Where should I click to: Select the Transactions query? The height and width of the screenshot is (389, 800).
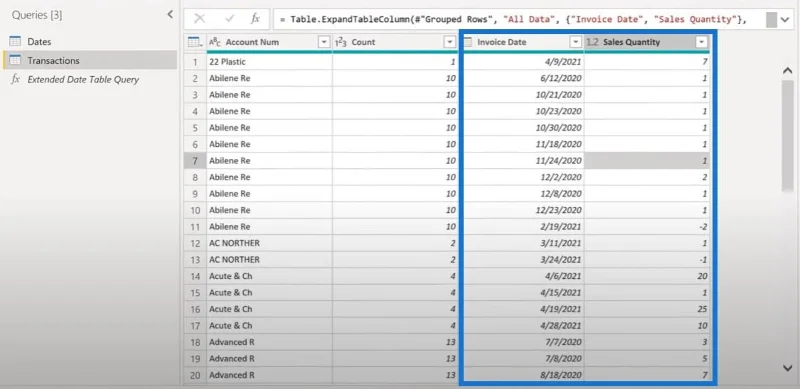pyautogui.click(x=89, y=60)
